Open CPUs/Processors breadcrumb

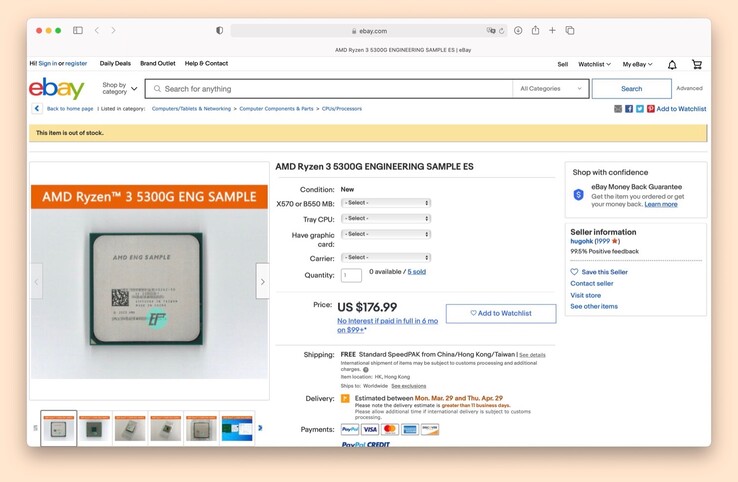(x=342, y=109)
